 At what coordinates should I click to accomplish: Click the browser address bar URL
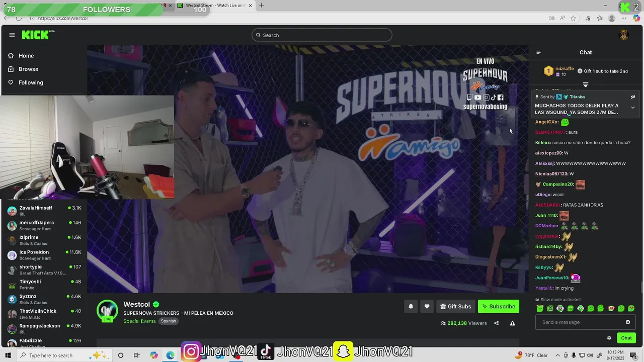[63, 18]
